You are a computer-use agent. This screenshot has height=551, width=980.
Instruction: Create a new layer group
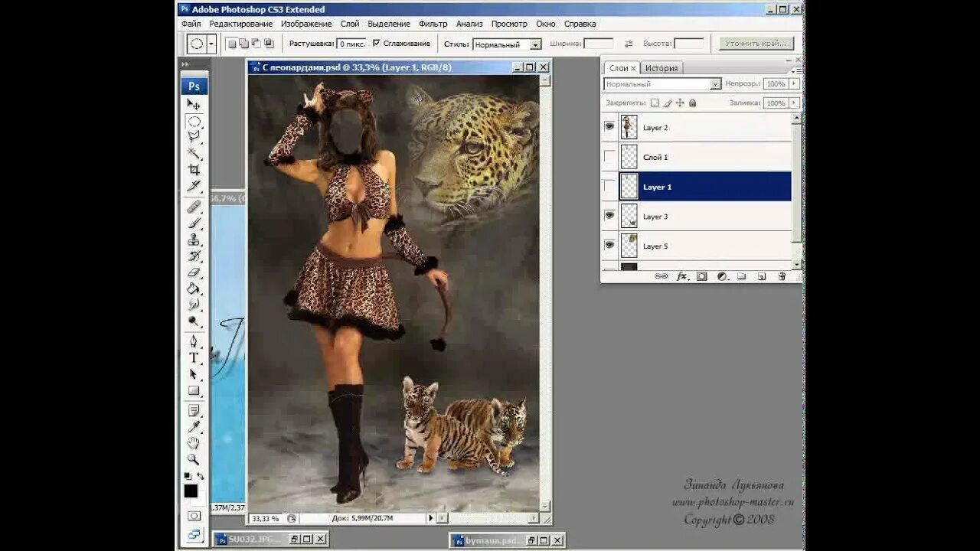pyautogui.click(x=742, y=276)
